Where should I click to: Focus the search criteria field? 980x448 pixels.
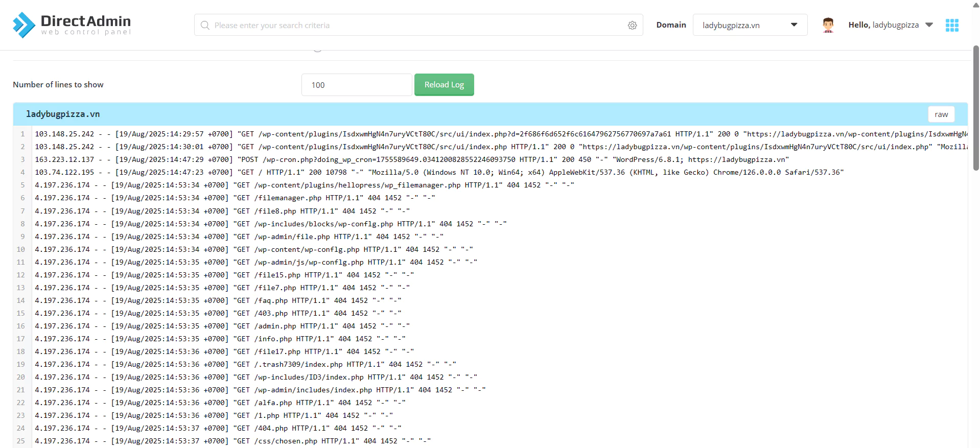click(x=418, y=25)
